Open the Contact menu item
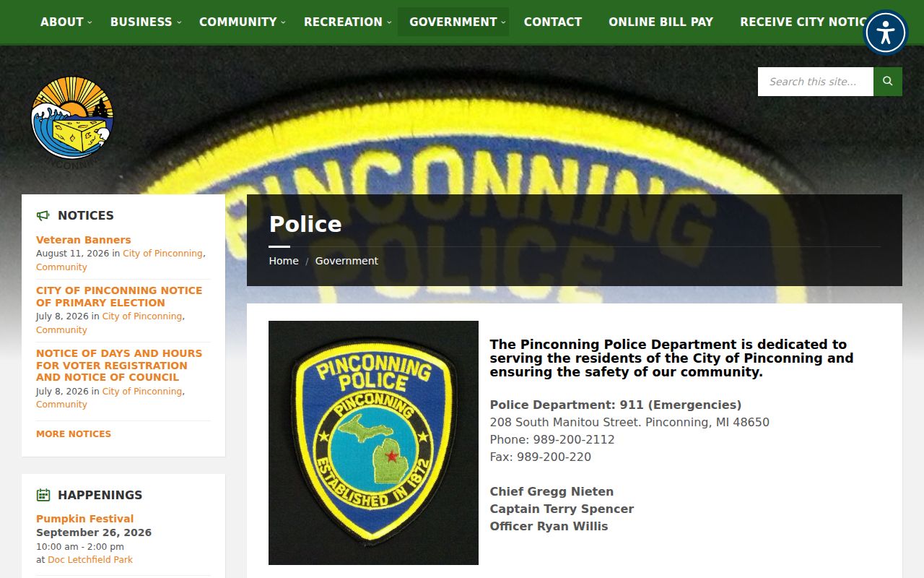 tap(553, 22)
